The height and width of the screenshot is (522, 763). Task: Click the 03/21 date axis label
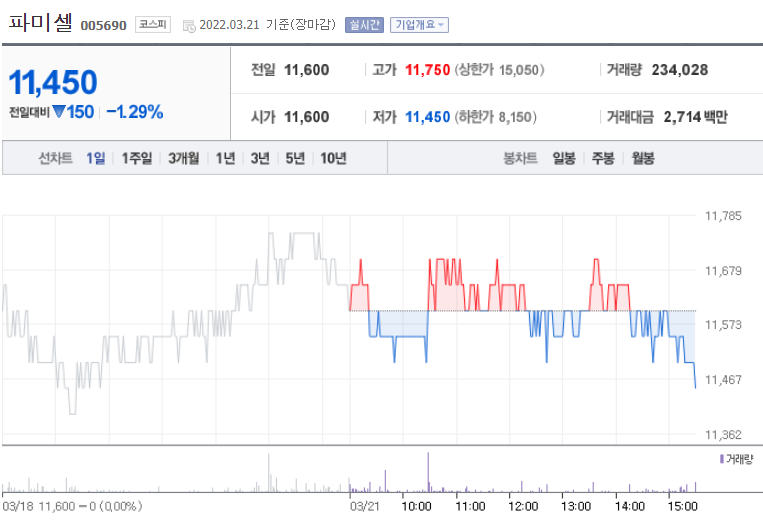[364, 506]
